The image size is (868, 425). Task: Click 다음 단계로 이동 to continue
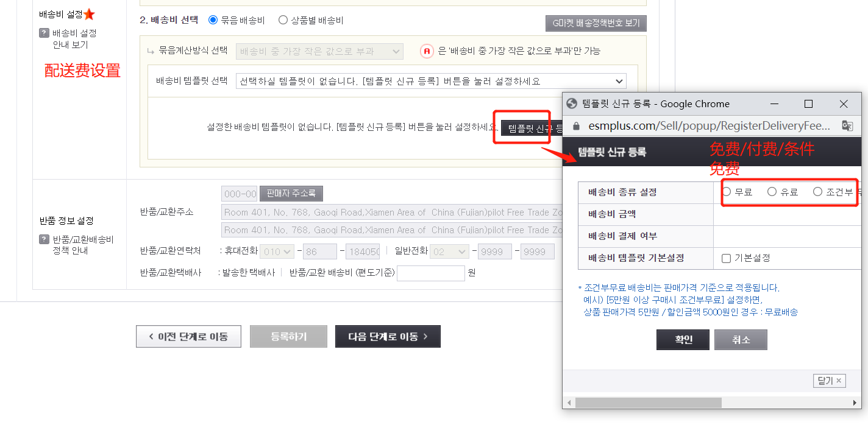pos(388,336)
